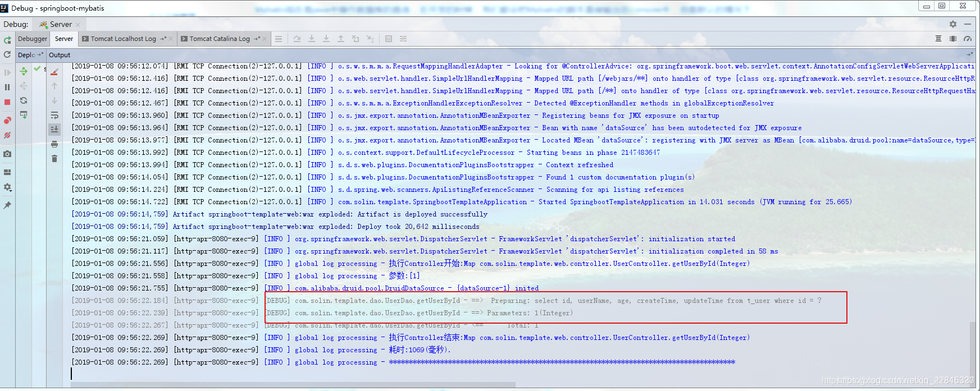Image resolution: width=980 pixels, height=391 pixels.
Task: Resume program execution
Action: (x=7, y=72)
